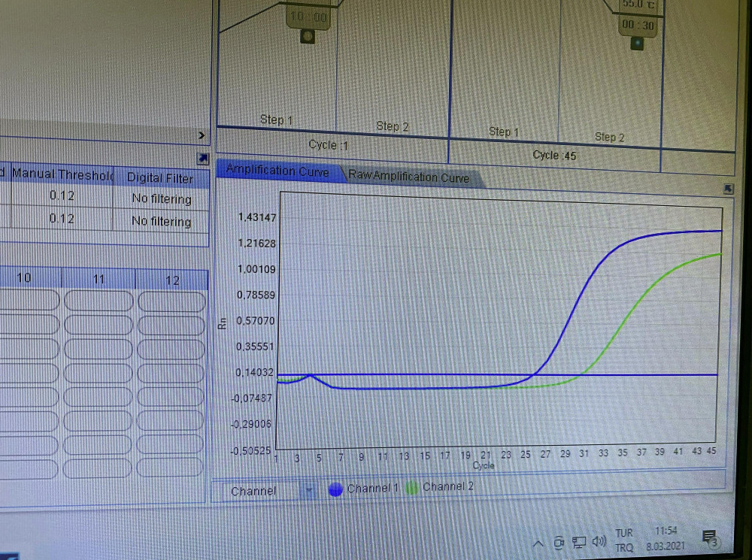Edit the second 0.12 threshold value
Viewport: 752px width, 560px height.
(x=62, y=219)
